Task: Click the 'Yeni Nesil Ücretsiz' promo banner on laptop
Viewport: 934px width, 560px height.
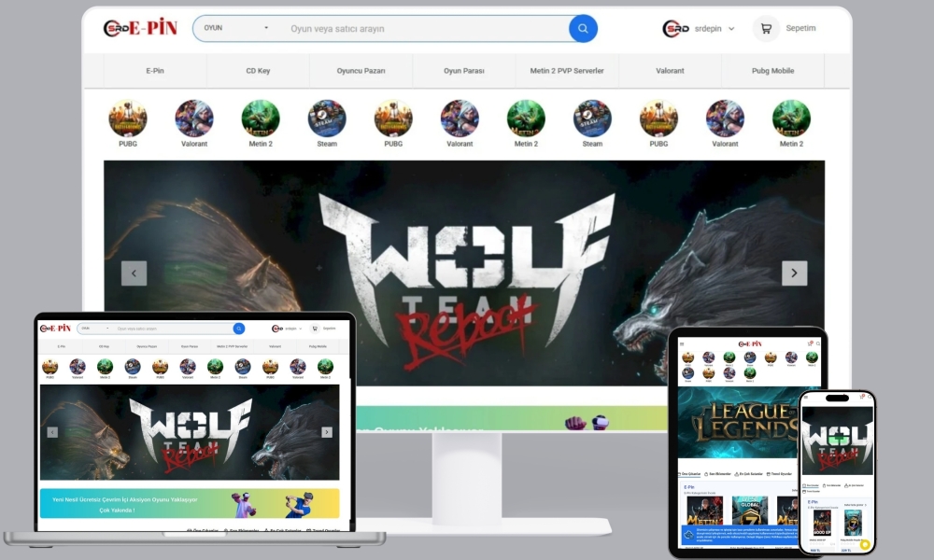Action: tap(190, 503)
